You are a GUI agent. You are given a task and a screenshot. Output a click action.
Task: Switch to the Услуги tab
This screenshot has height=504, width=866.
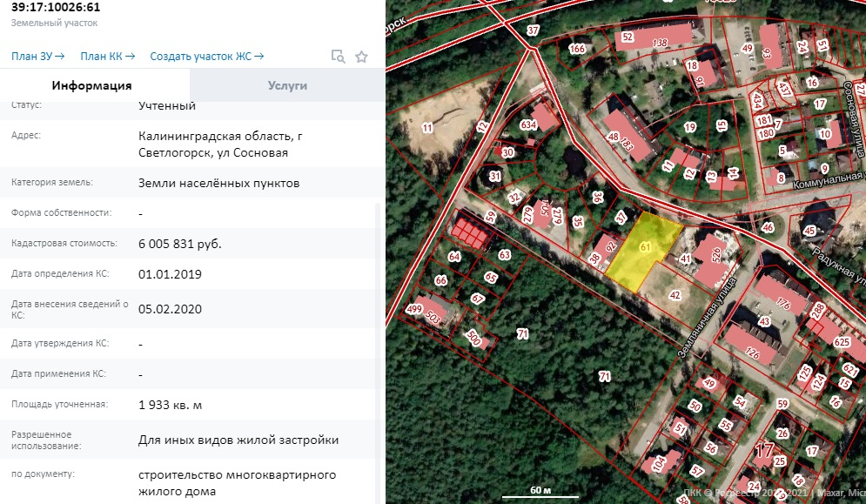[x=287, y=85]
